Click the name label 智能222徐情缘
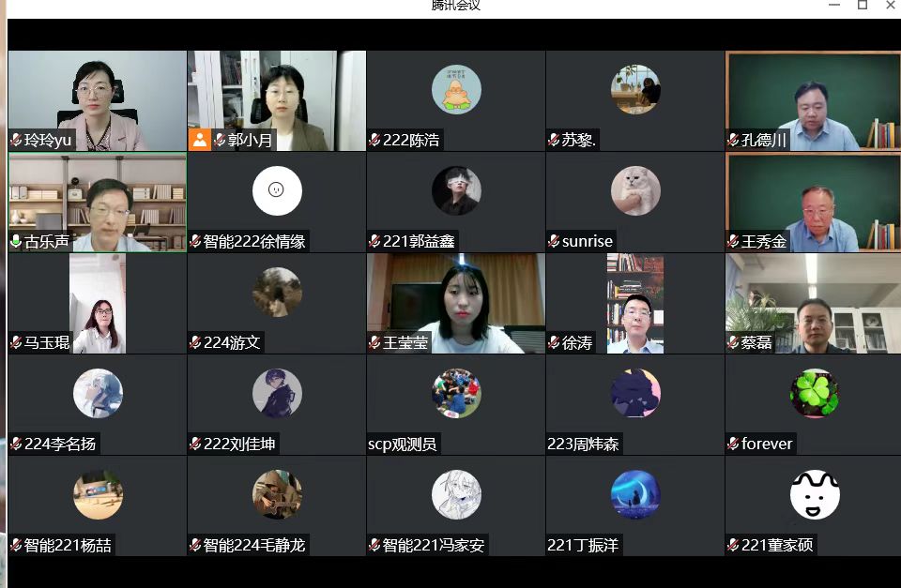This screenshot has width=901, height=588. 254,241
